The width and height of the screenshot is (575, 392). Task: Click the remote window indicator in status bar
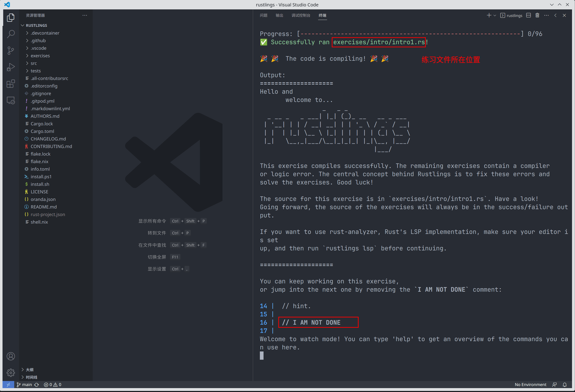point(8,385)
